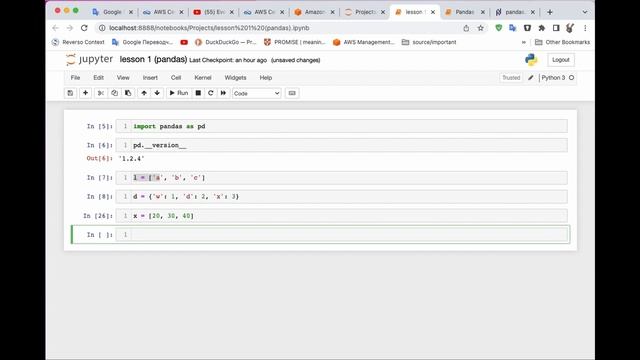Image resolution: width=640 pixels, height=360 pixels.
Task: Open the Google Translate extension icon
Action: coord(513,28)
